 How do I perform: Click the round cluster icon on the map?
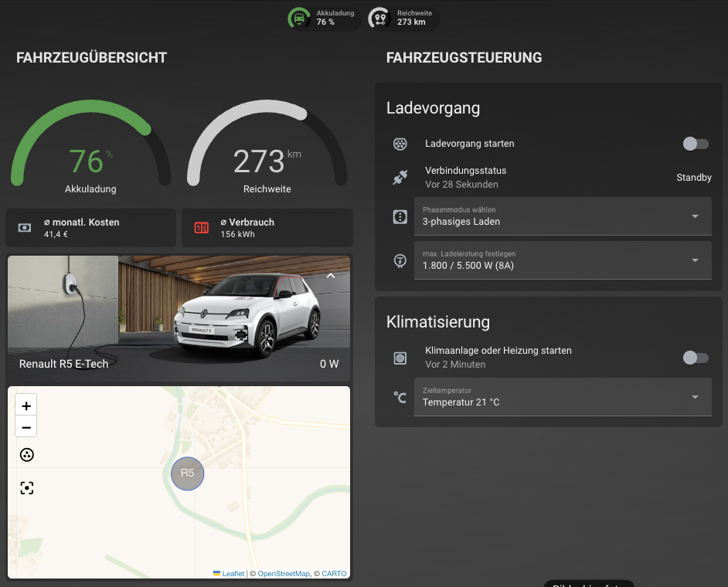click(x=27, y=455)
